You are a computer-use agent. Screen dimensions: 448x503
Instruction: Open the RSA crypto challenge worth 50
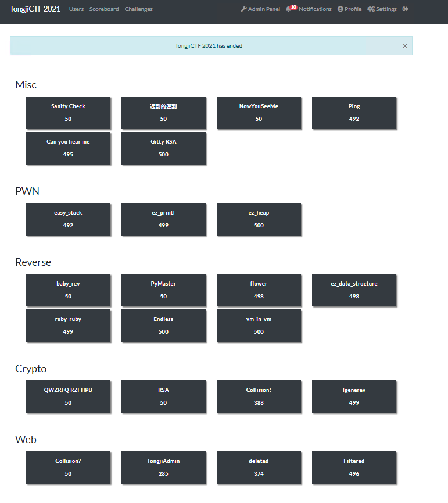(x=163, y=397)
